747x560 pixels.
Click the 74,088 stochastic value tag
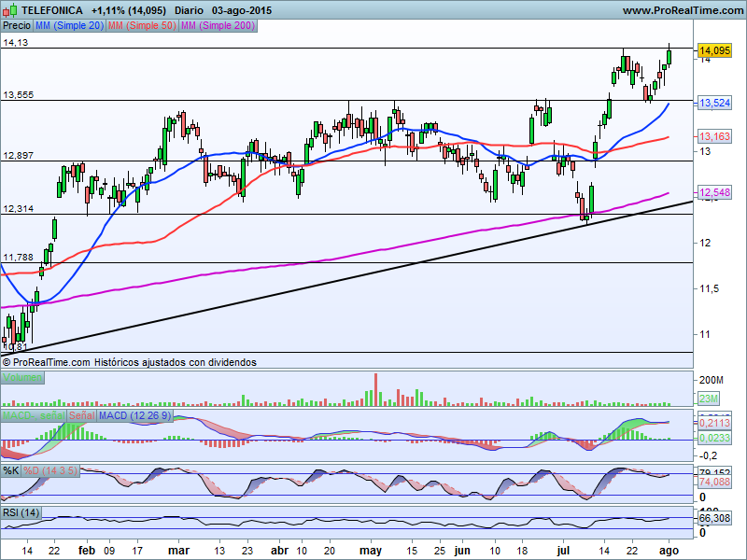pos(714,482)
